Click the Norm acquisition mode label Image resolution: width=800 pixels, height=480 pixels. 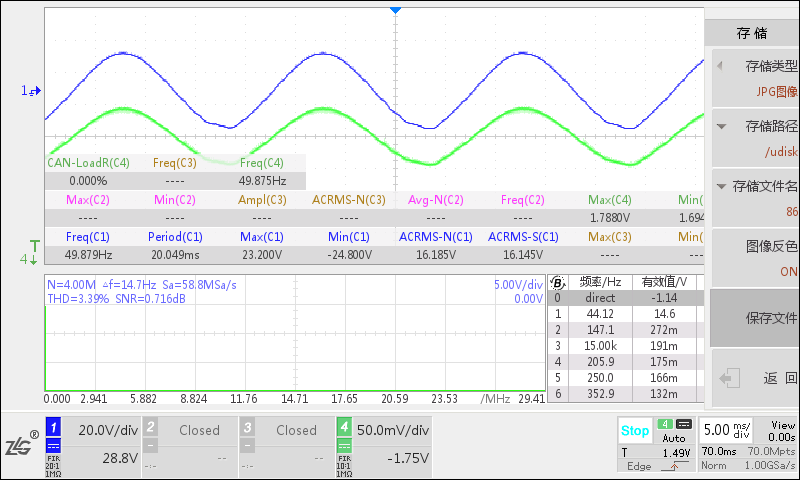click(x=714, y=465)
